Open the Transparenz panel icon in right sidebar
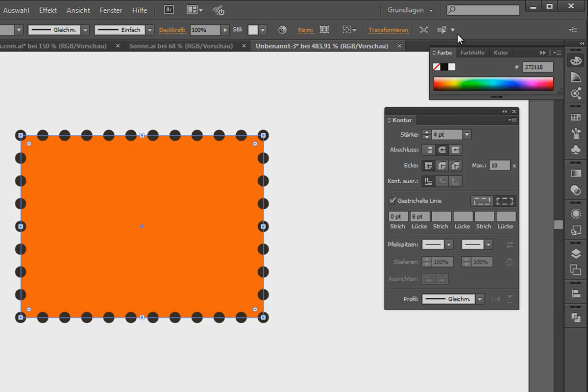Viewport: 588px width, 392px height. (x=575, y=190)
